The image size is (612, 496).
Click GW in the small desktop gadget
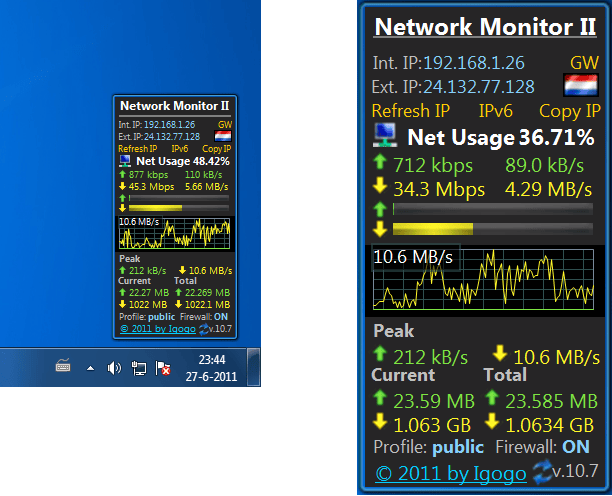click(x=225, y=125)
